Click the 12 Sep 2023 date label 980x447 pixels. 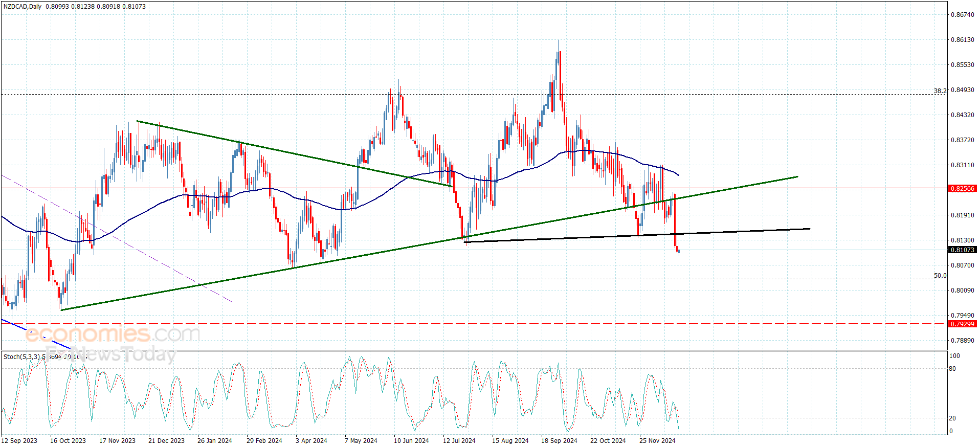pos(19,440)
